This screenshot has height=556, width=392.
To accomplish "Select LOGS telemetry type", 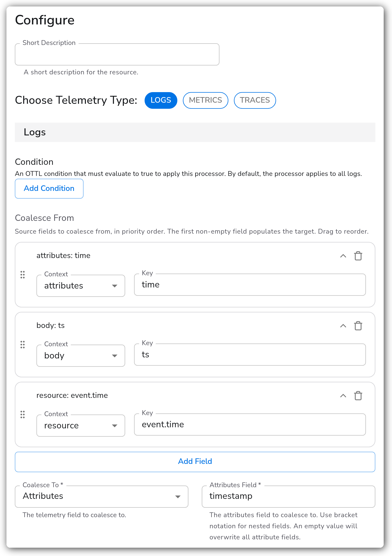I will pos(161,100).
